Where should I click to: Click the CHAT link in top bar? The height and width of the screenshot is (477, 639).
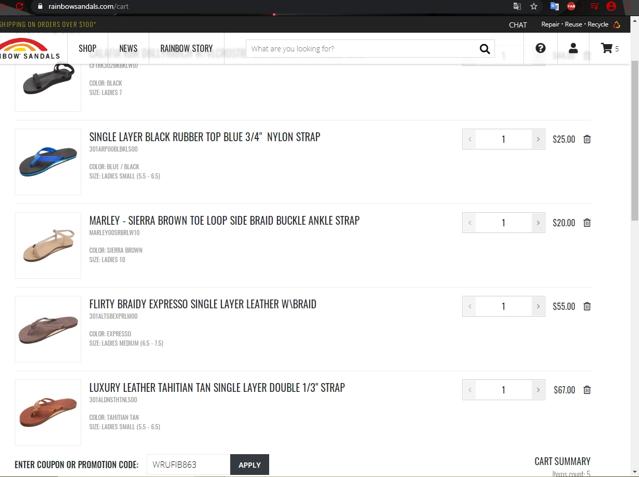point(518,25)
